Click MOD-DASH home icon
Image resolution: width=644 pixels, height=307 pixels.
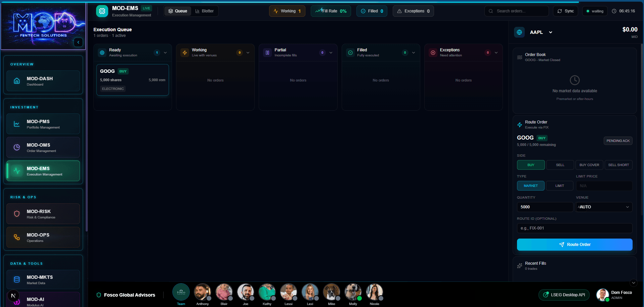(x=17, y=81)
